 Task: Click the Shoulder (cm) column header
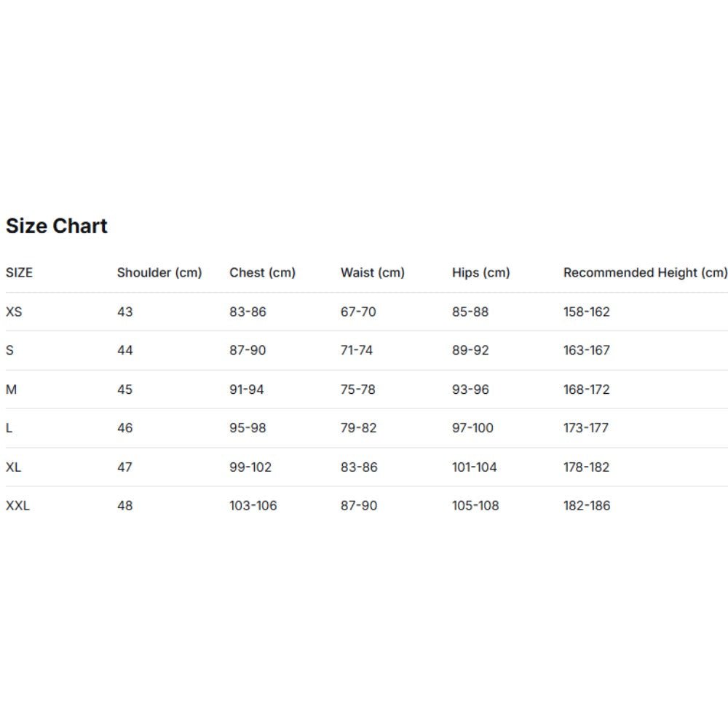pyautogui.click(x=159, y=273)
